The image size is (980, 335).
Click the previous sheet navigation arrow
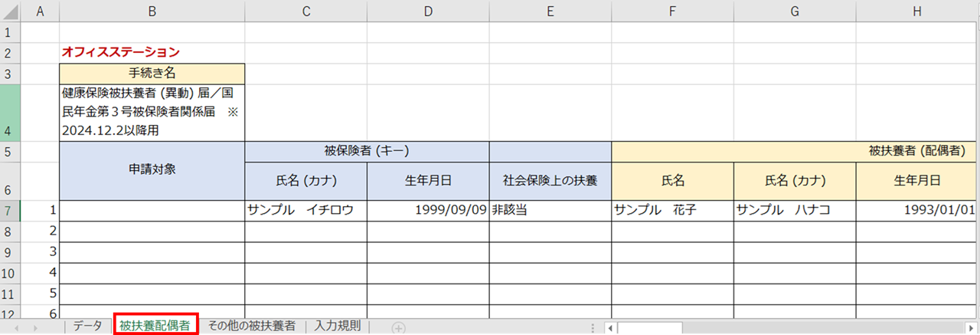click(15, 327)
